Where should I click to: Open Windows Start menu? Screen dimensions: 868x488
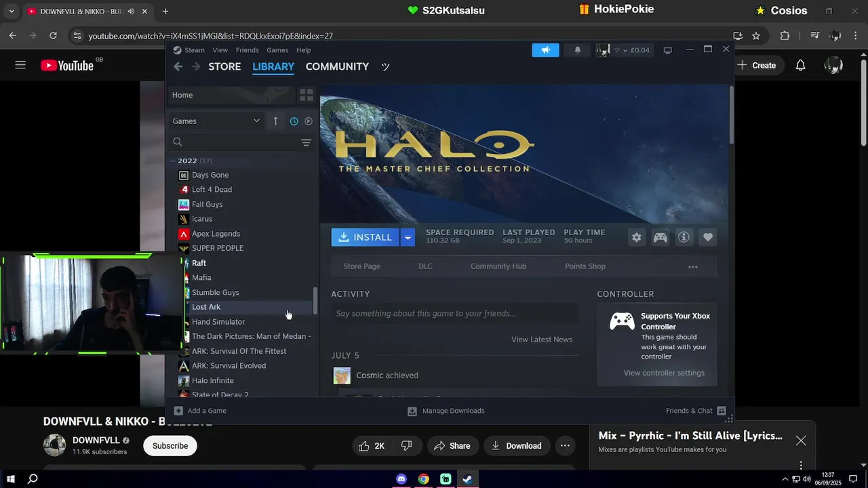11,479
